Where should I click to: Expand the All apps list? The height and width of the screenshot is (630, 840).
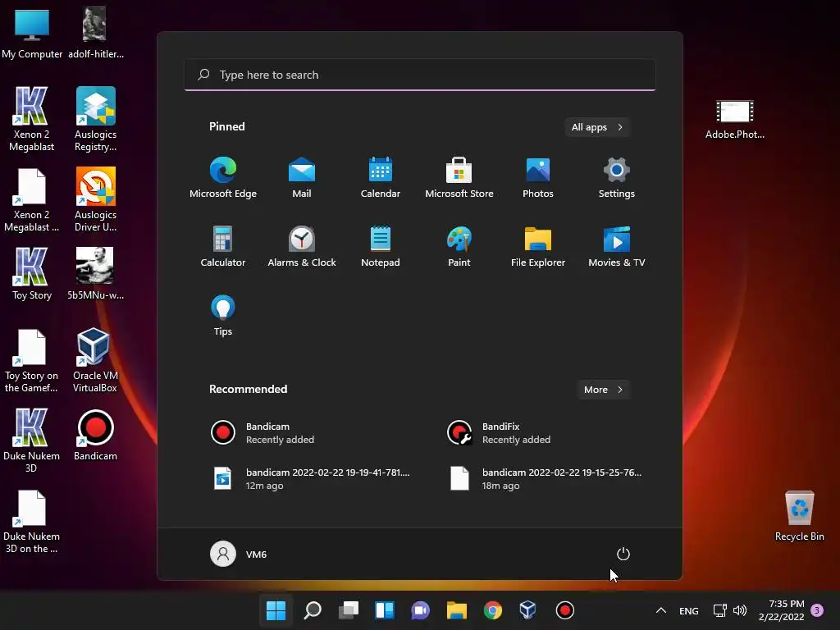597,127
